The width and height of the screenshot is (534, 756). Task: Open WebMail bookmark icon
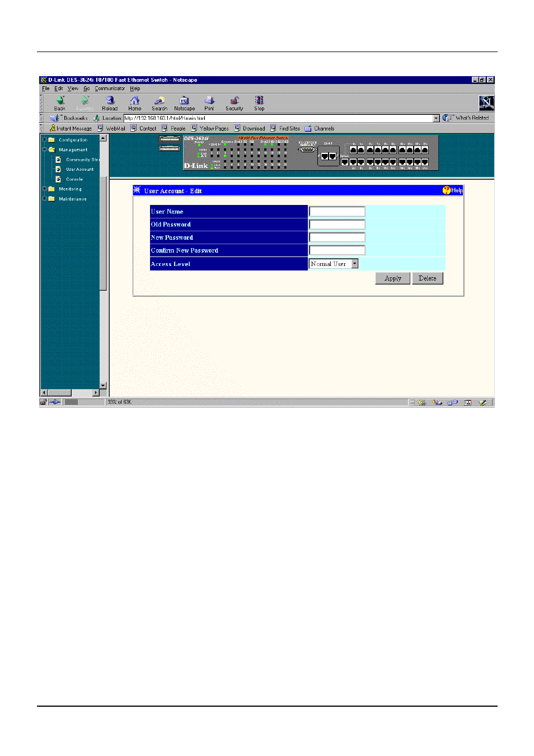101,128
